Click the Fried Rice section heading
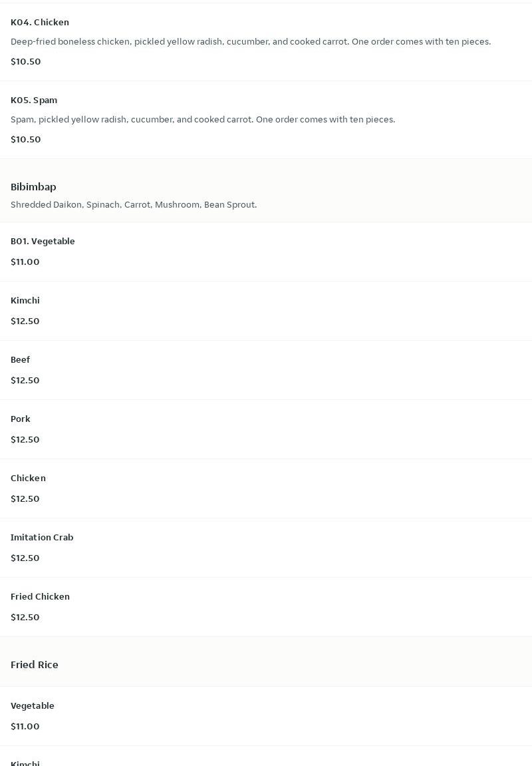Screen dimensions: 532x766 (35, 664)
